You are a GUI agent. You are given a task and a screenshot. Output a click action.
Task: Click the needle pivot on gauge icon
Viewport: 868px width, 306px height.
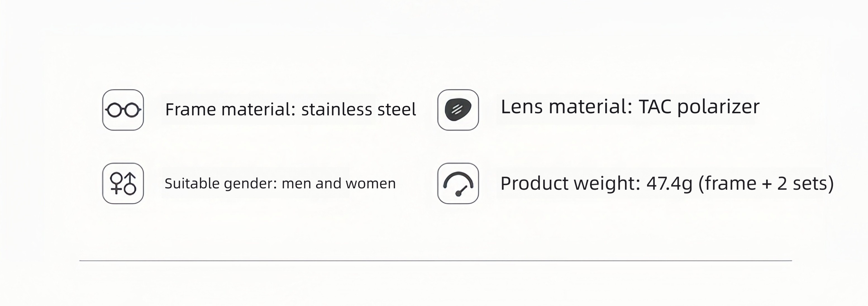point(458,193)
